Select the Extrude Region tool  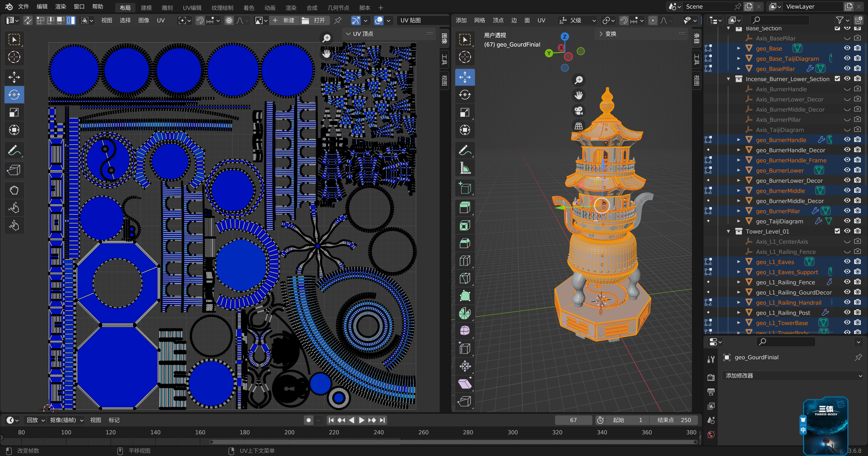click(x=465, y=208)
